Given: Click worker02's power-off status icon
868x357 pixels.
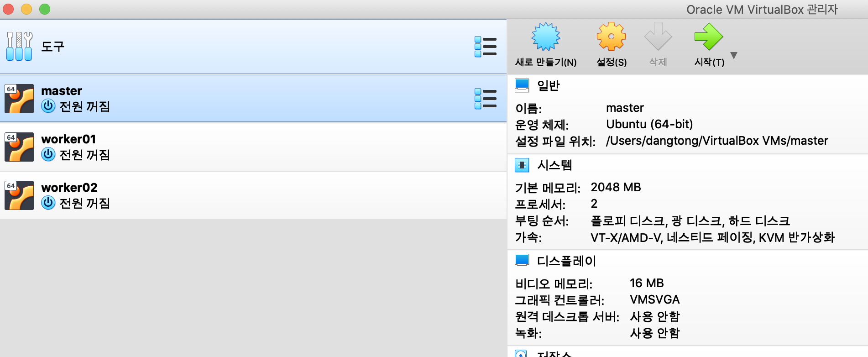Looking at the screenshot, I should point(48,203).
